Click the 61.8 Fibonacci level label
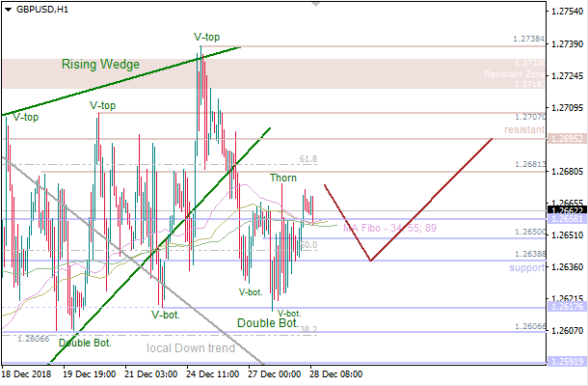Viewport: 588px width, 386px height. pyautogui.click(x=308, y=158)
